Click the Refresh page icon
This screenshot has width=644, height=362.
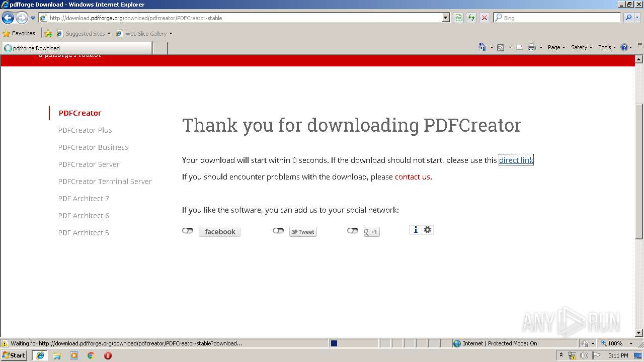tap(471, 18)
